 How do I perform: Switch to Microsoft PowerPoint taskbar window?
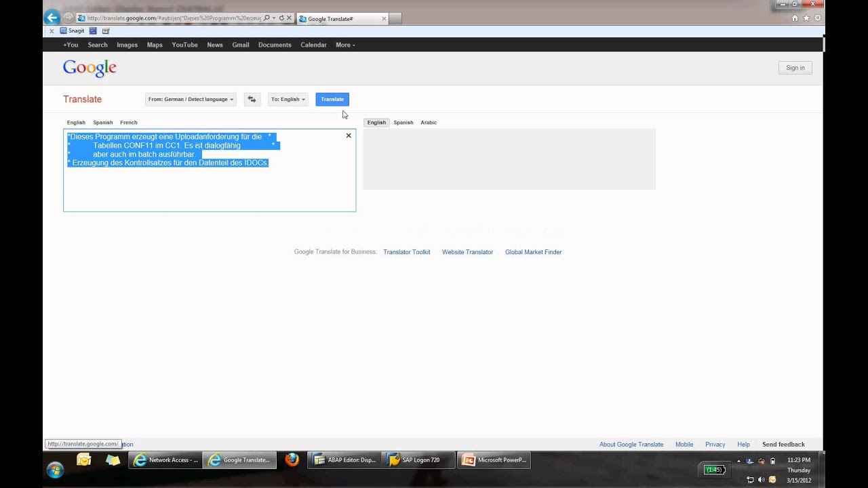(x=494, y=460)
